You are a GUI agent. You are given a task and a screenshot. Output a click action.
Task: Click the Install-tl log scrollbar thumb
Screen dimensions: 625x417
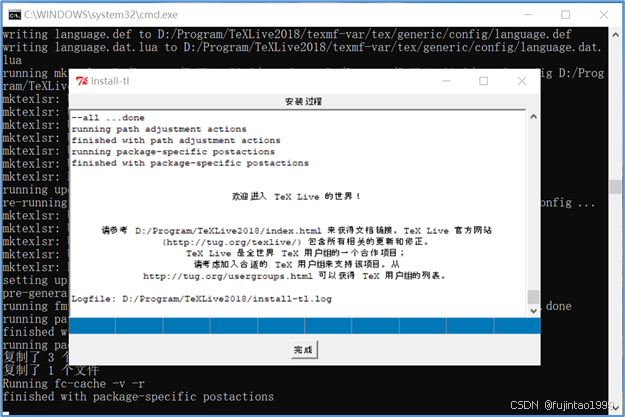[533, 297]
